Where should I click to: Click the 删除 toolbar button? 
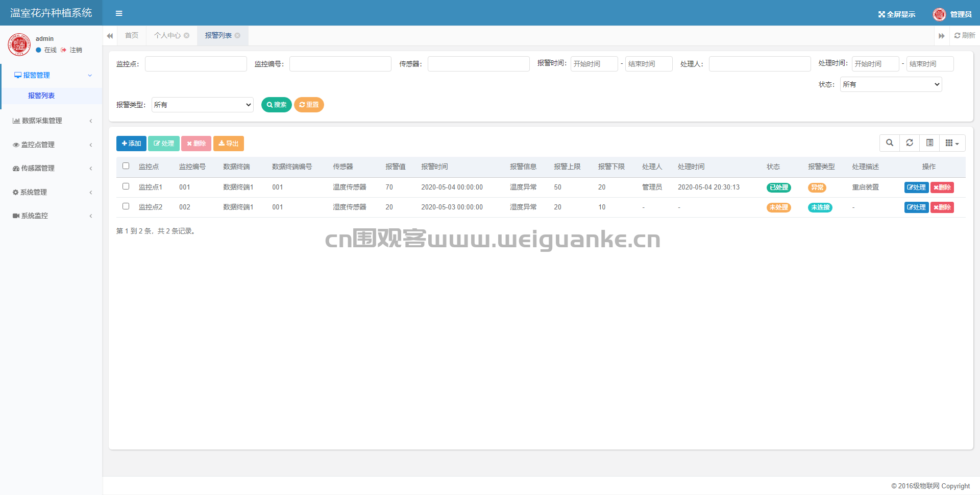(x=196, y=144)
